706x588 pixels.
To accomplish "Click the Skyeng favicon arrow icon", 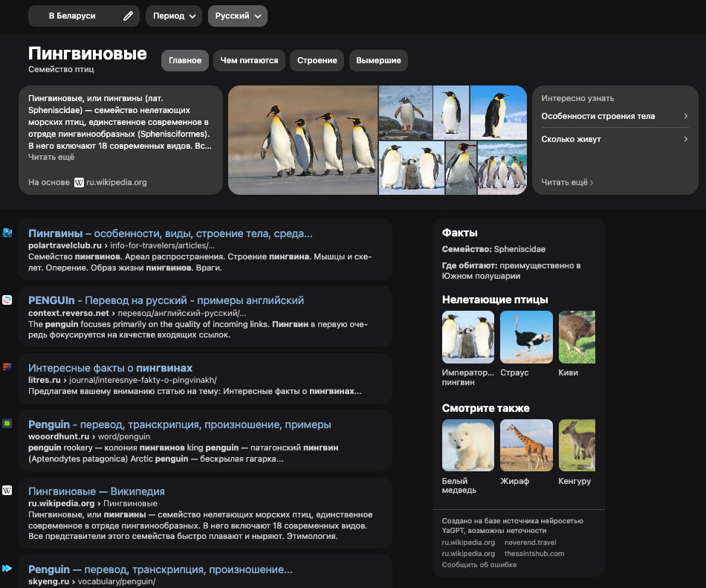I will [7, 569].
